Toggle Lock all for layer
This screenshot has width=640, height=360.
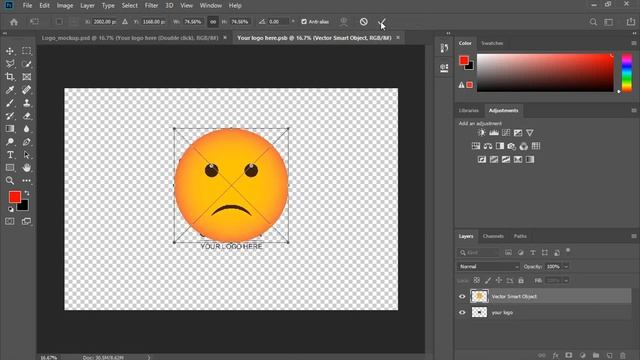point(521,280)
